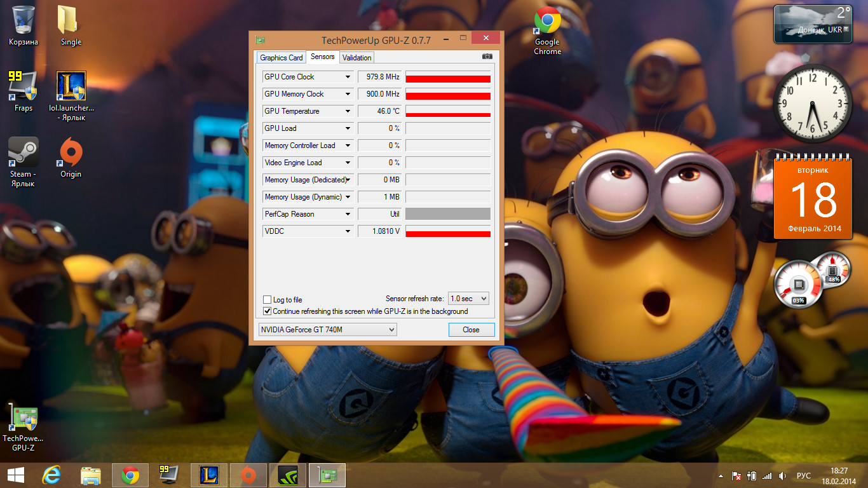868x488 pixels.
Task: Click the weather gadget for Донецк
Action: click(813, 24)
